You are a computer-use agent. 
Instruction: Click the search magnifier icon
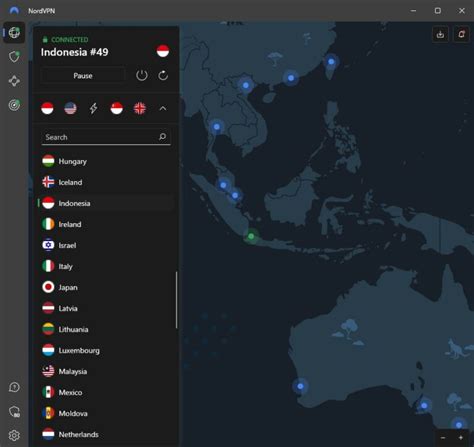point(162,137)
